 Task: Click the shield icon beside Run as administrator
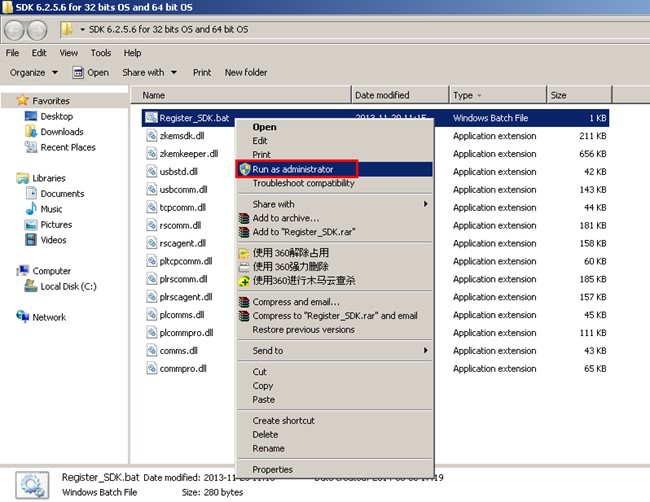pyautogui.click(x=244, y=169)
